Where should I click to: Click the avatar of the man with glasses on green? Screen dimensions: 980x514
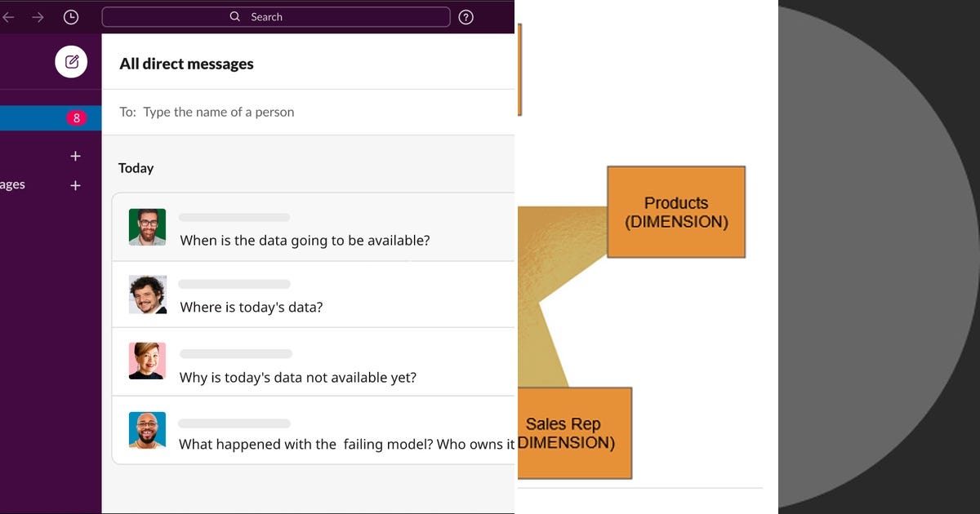pos(147,227)
